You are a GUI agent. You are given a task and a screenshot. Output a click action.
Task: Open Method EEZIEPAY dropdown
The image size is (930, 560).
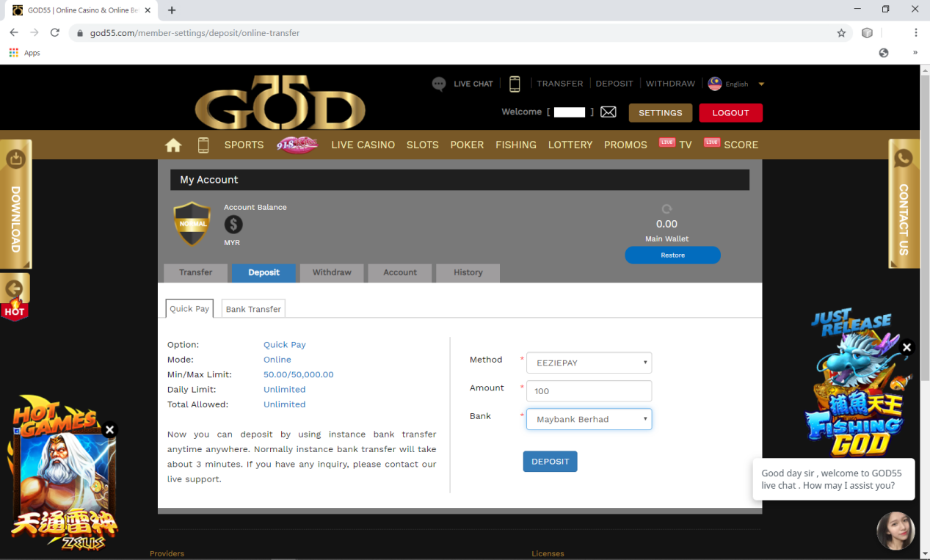pyautogui.click(x=589, y=363)
